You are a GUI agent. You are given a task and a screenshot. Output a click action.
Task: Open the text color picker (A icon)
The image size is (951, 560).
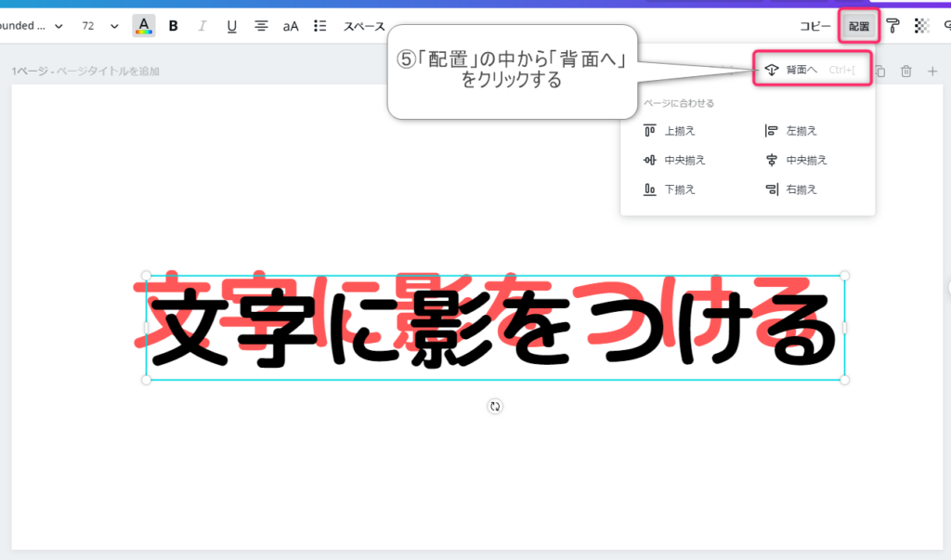[144, 26]
